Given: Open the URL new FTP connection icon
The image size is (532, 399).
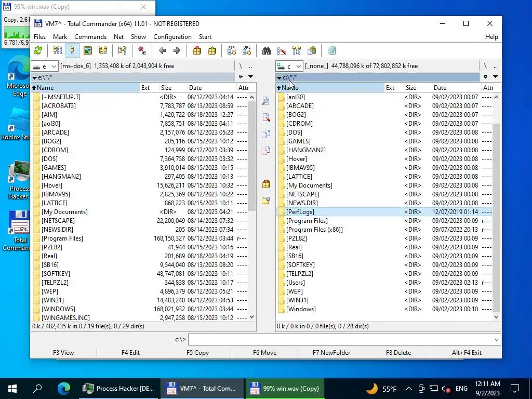Looking at the screenshot, I should 247,50.
